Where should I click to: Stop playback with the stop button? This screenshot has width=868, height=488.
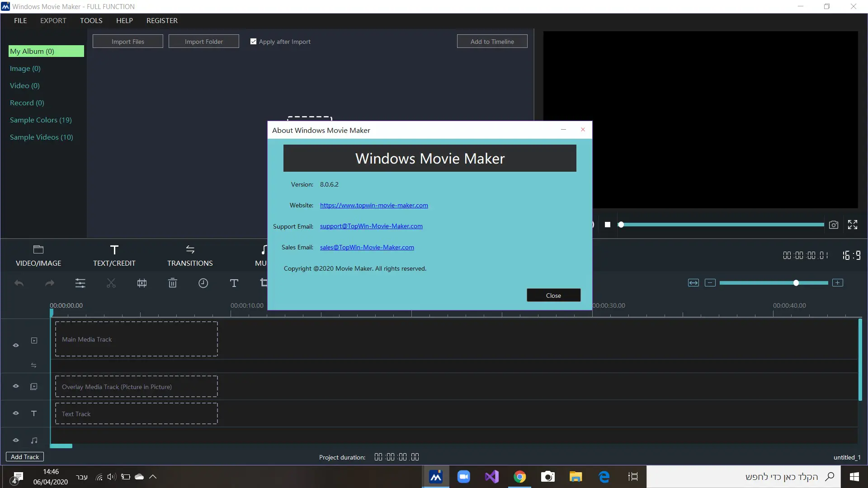(608, 225)
